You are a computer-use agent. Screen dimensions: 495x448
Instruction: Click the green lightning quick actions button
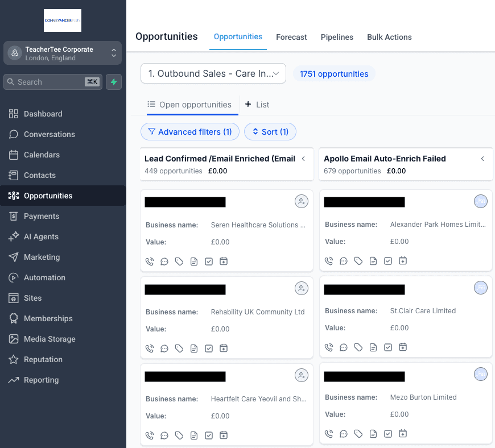click(114, 82)
